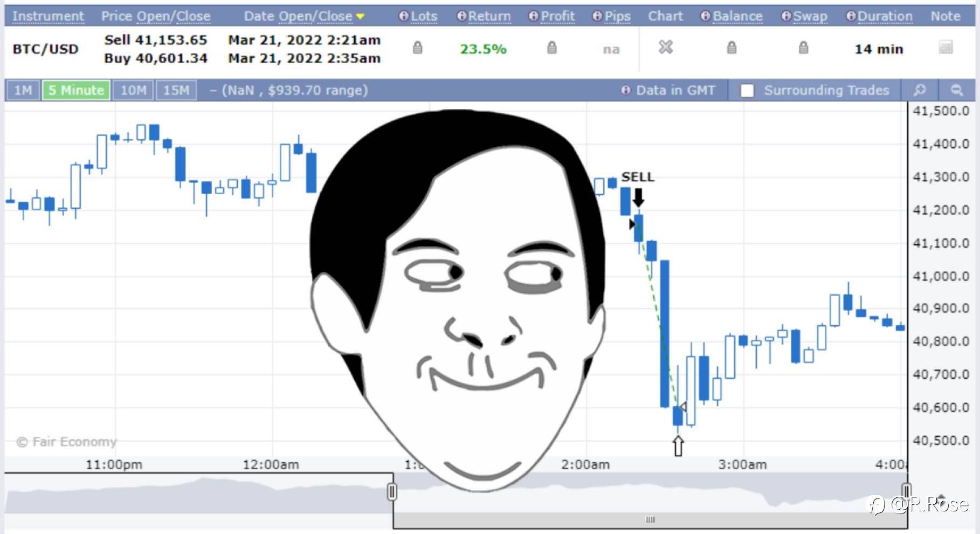The width and height of the screenshot is (980, 534).
Task: Click the lock icon in the Profit column
Action: (x=552, y=48)
